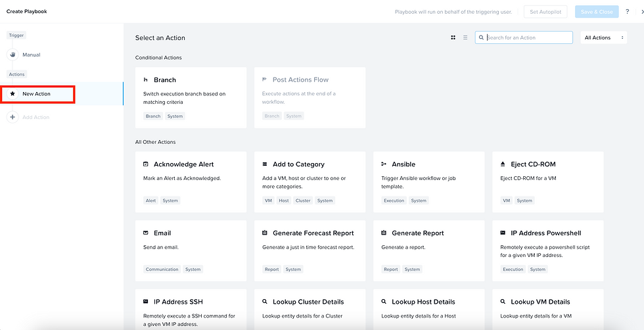Choose the Acknowledge Alert action title
This screenshot has width=644, height=330.
click(183, 164)
